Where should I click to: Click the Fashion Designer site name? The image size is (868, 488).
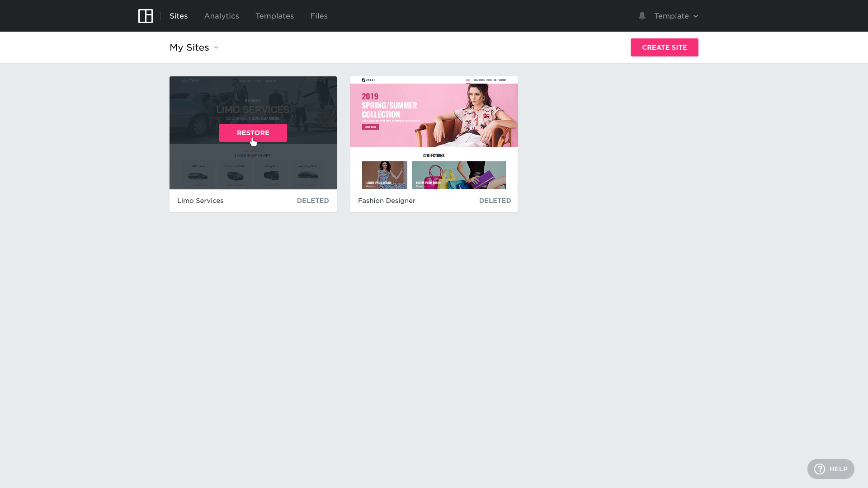387,201
